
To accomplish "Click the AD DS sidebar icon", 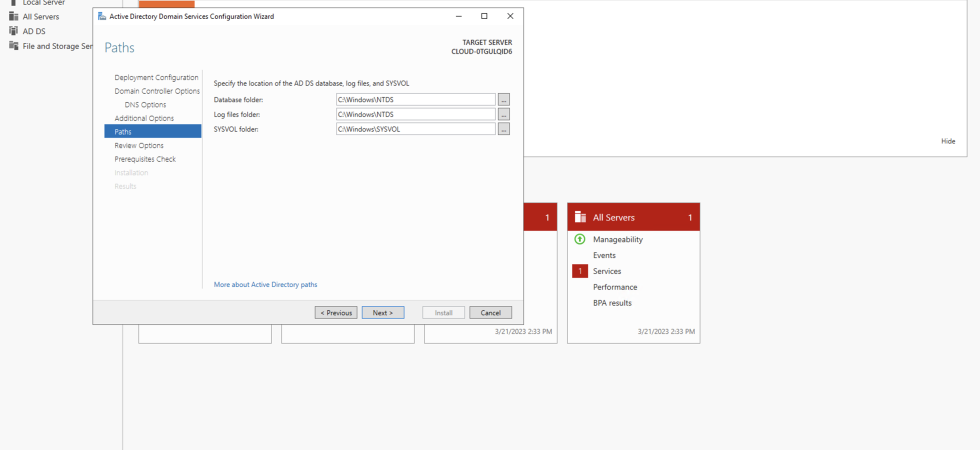I will coord(14,31).
